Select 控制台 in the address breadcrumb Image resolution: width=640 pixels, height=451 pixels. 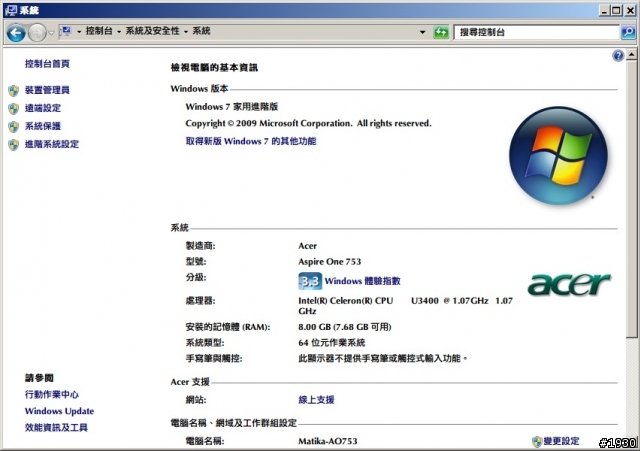click(x=99, y=31)
